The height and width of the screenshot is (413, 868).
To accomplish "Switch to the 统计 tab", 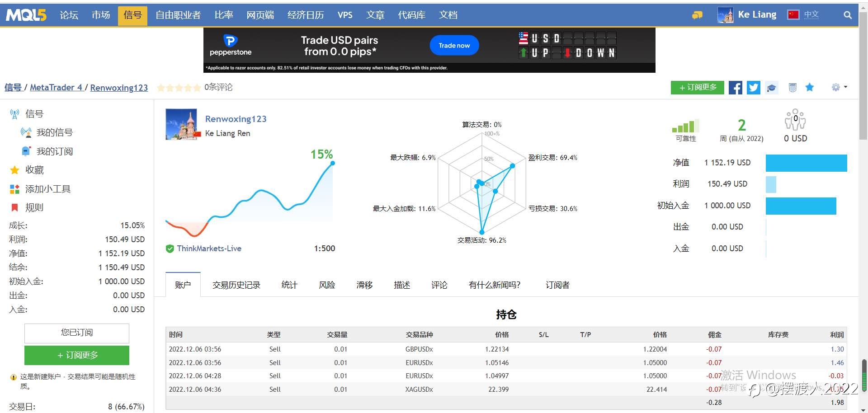I will 289,285.
